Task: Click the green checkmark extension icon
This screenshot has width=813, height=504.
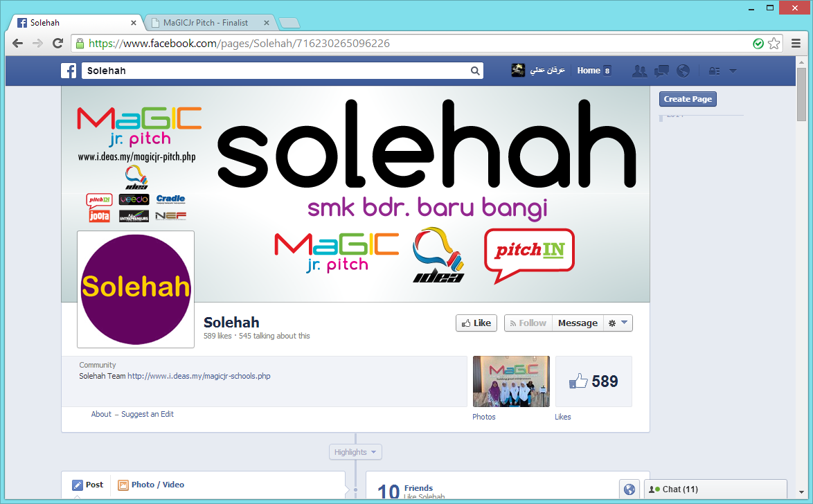Action: (x=758, y=44)
